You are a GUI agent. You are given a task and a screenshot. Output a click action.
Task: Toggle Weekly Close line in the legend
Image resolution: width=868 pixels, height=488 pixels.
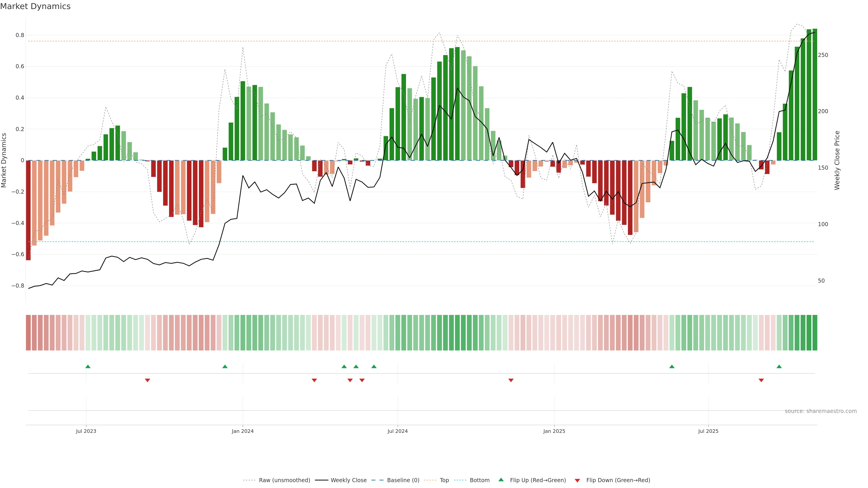[348, 480]
